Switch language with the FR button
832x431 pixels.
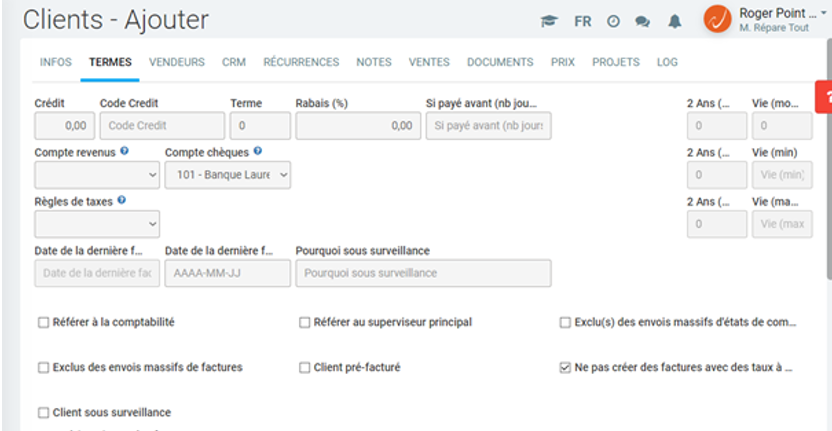[x=583, y=21]
